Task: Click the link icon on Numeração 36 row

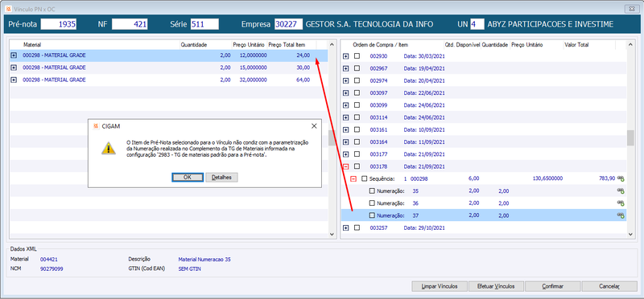Action: click(621, 203)
